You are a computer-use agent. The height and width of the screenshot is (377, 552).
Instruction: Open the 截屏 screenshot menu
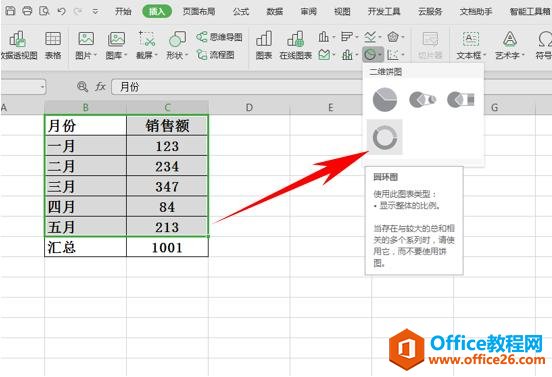point(147,45)
